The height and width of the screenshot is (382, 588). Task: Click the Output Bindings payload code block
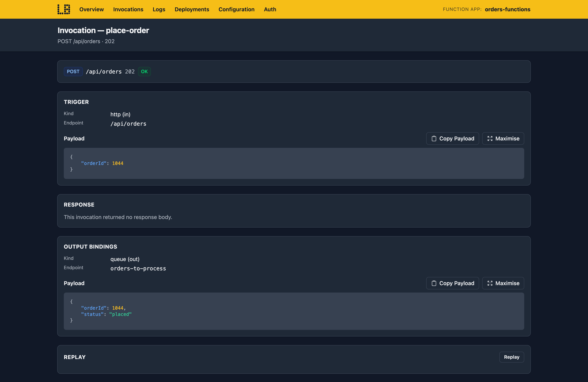click(294, 311)
